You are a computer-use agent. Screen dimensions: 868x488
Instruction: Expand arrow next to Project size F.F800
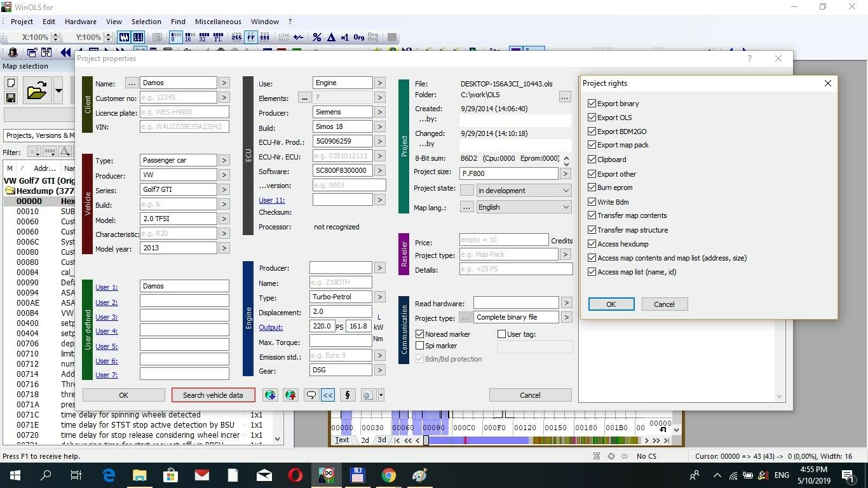(x=566, y=173)
